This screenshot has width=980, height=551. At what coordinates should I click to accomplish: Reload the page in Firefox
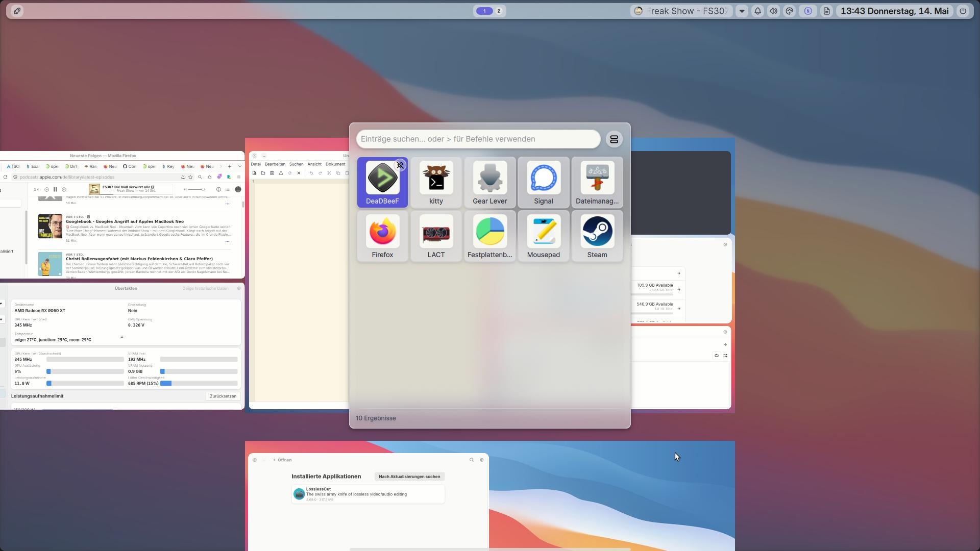(5, 177)
